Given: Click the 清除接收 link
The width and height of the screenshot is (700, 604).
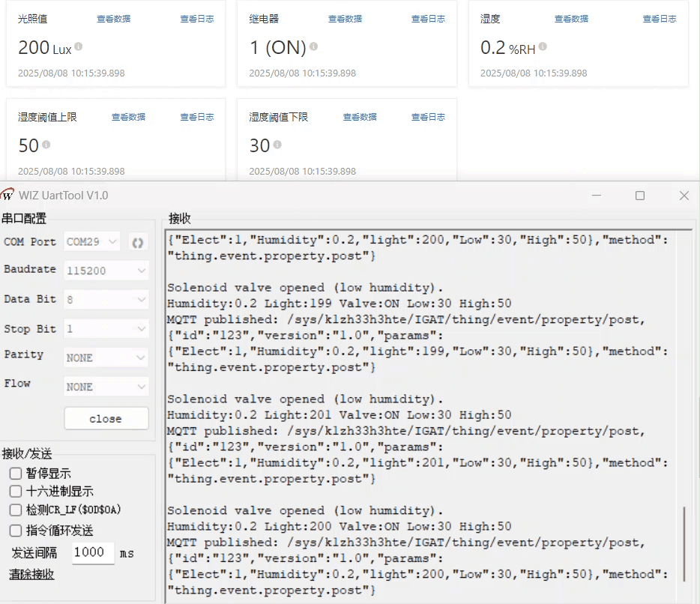Looking at the screenshot, I should pos(31,574).
